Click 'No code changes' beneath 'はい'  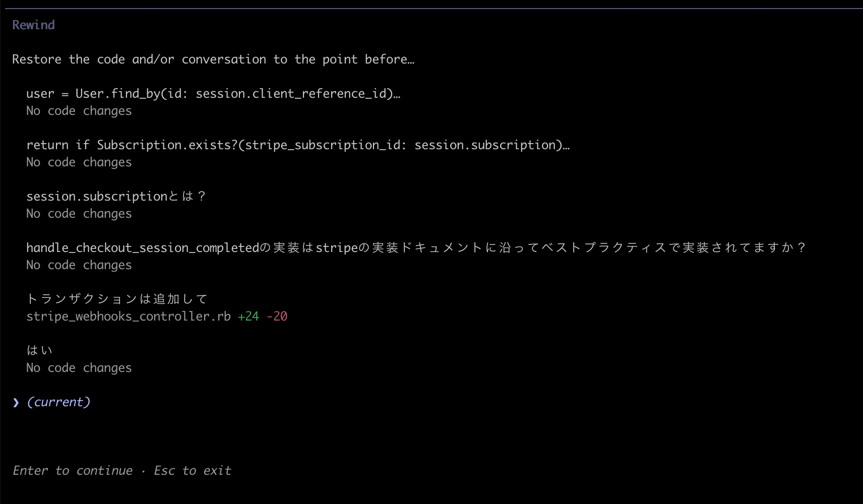click(x=79, y=368)
